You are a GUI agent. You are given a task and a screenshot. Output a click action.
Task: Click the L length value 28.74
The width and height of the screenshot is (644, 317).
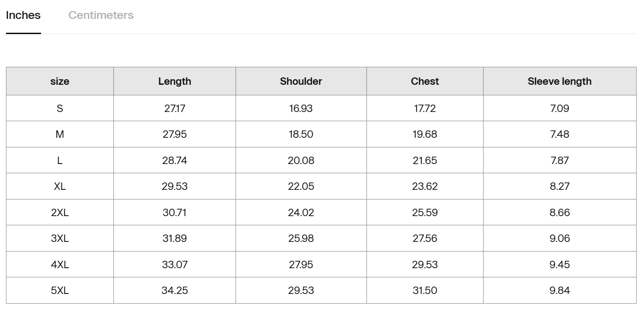pos(175,160)
